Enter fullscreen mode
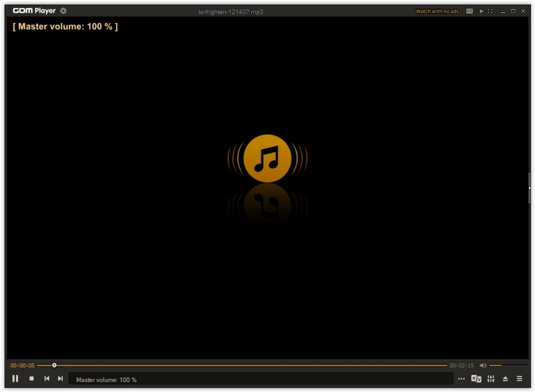 pos(490,11)
